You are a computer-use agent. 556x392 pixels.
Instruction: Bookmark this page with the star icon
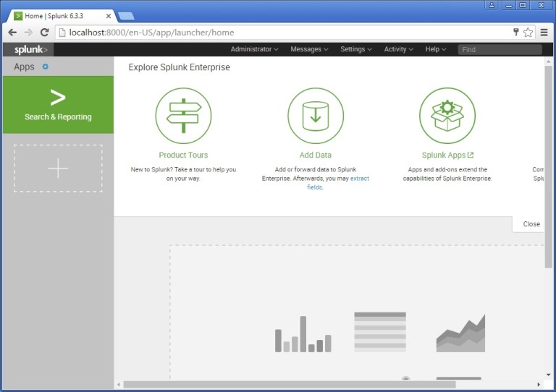528,33
